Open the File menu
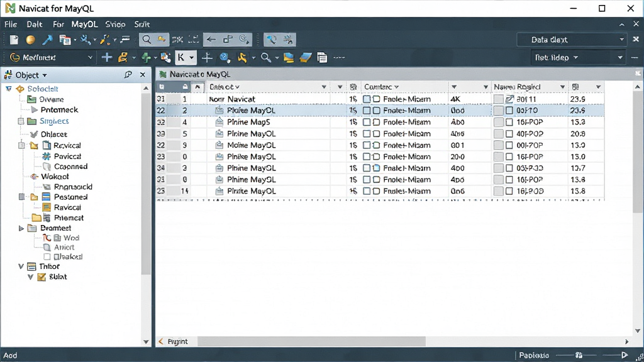 coord(11,25)
